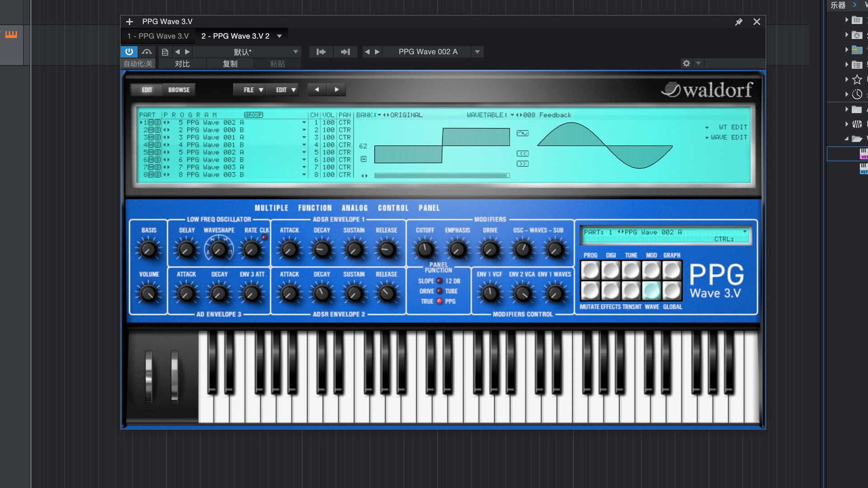868x488 pixels.
Task: Click the preset document icon
Action: (165, 52)
